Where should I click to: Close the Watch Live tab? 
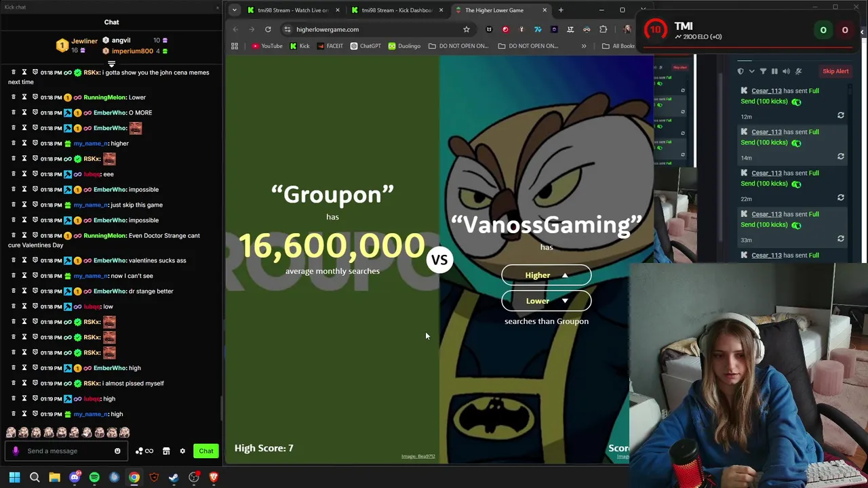tap(338, 10)
